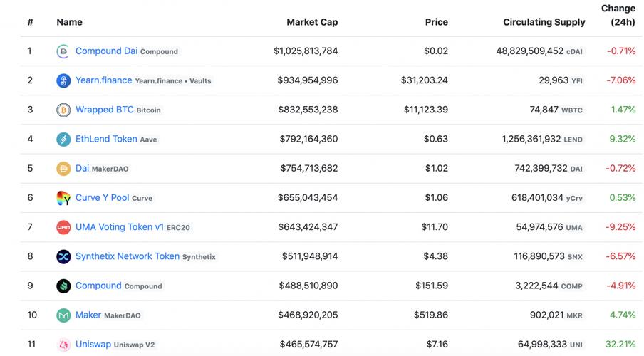644x356 pixels.
Task: Sort table by Price column header
Action: [x=436, y=22]
